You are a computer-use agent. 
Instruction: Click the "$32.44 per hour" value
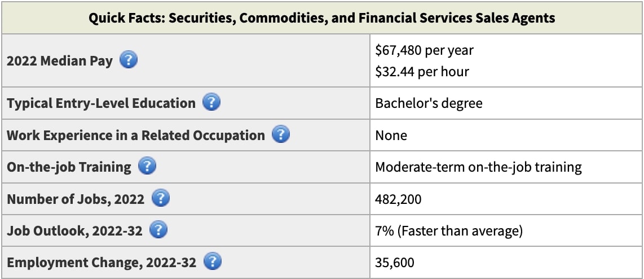(x=422, y=72)
